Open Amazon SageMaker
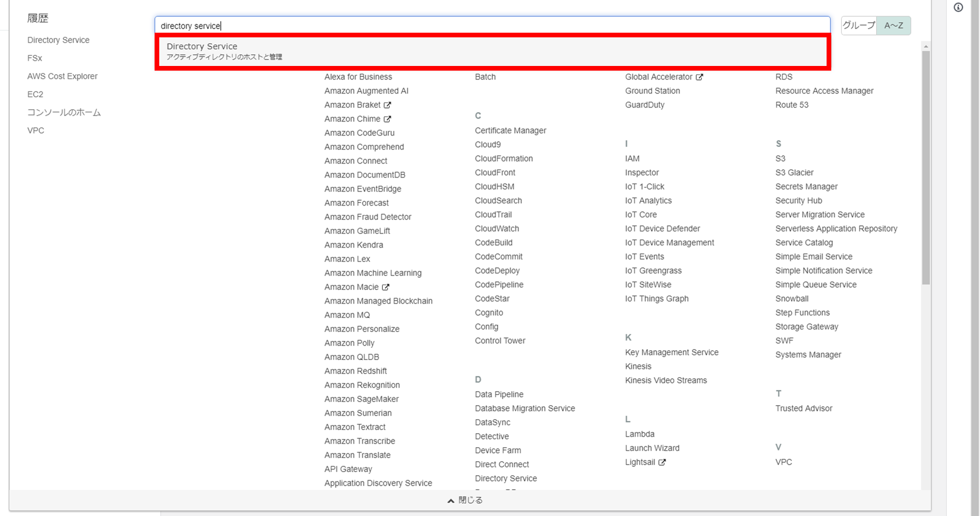The image size is (980, 516). point(362,399)
